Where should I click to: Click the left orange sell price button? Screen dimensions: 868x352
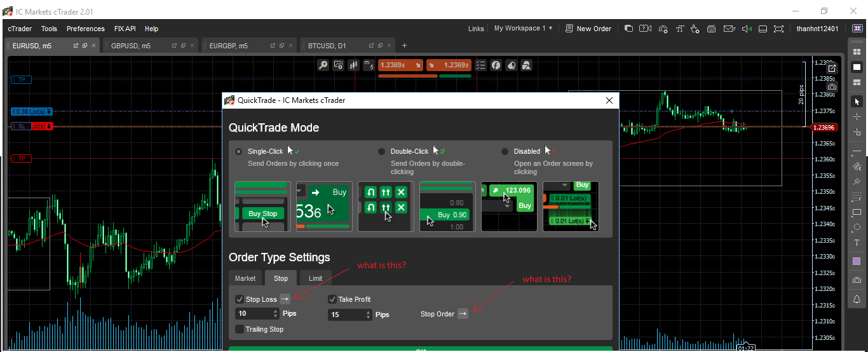401,65
